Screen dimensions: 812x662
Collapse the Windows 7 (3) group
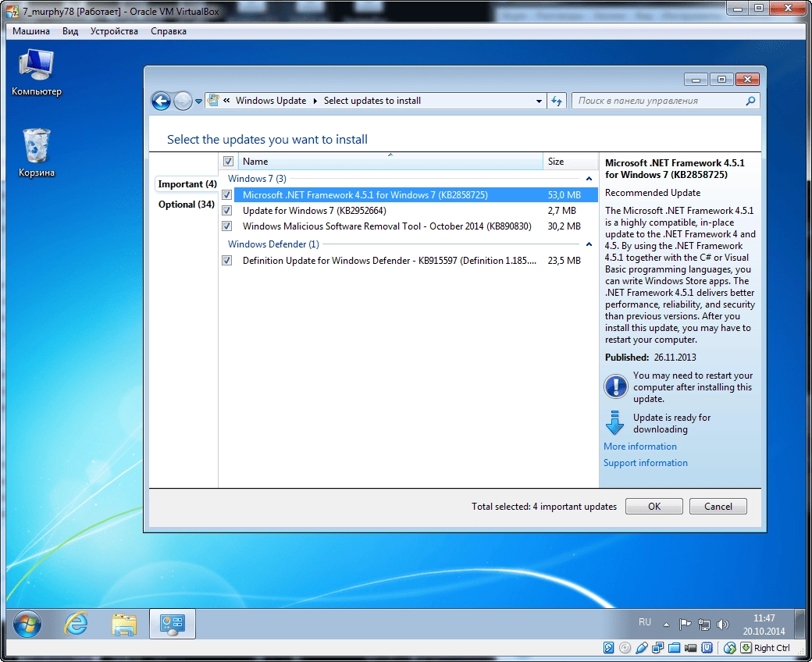click(x=589, y=179)
